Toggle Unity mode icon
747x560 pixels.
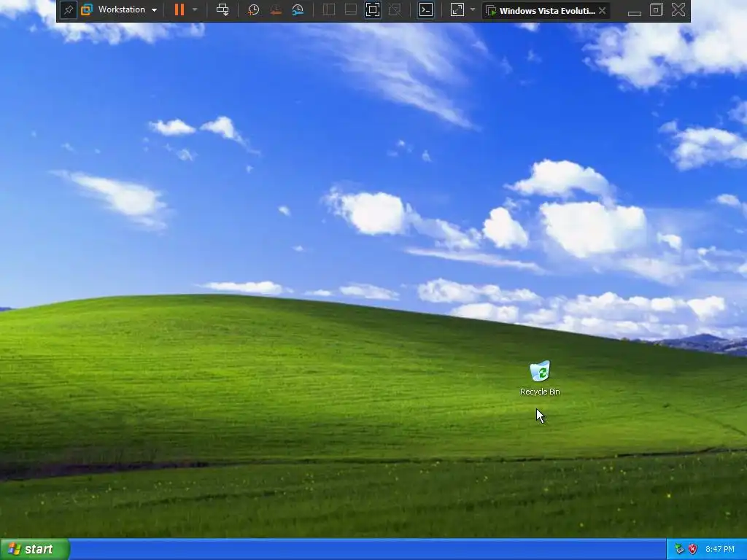(x=395, y=9)
